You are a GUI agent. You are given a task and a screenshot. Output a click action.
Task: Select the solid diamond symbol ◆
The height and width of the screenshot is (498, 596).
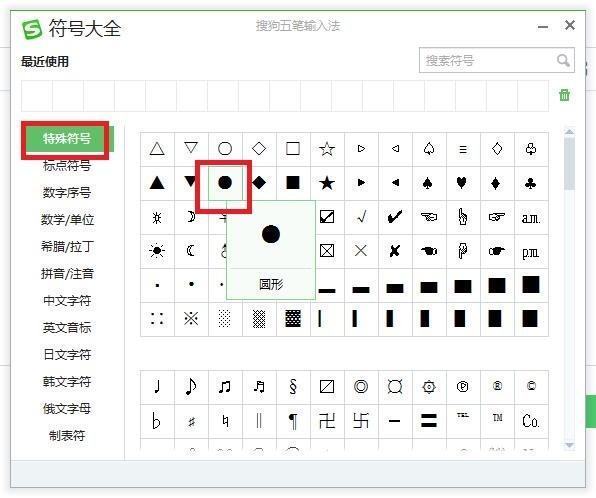pos(259,183)
